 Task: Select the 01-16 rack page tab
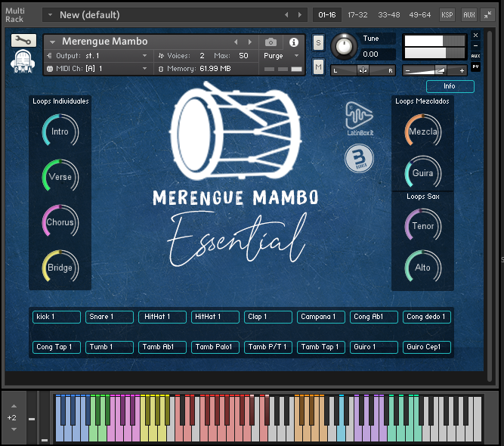point(327,15)
